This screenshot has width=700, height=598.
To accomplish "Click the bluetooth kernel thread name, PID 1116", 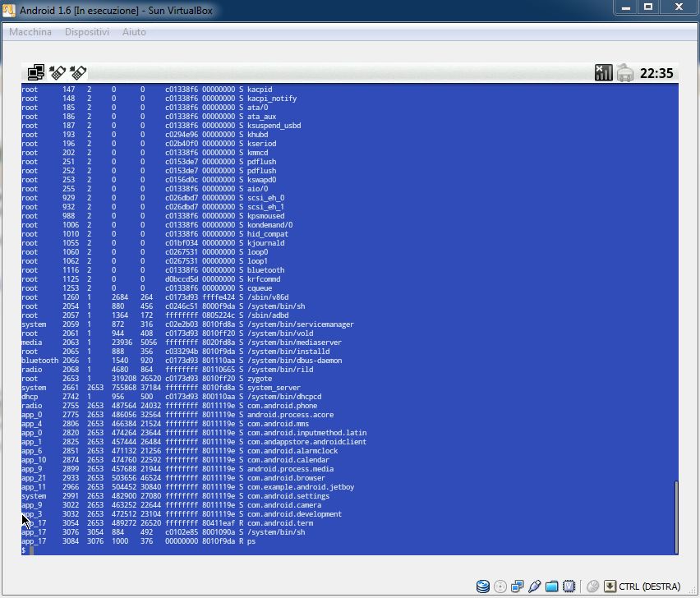I will click(265, 270).
